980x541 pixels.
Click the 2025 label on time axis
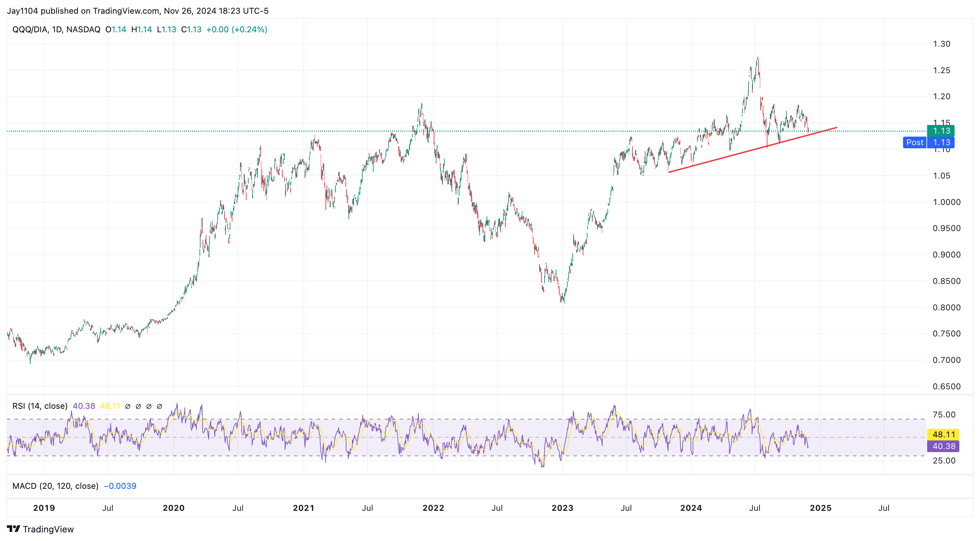coord(821,508)
